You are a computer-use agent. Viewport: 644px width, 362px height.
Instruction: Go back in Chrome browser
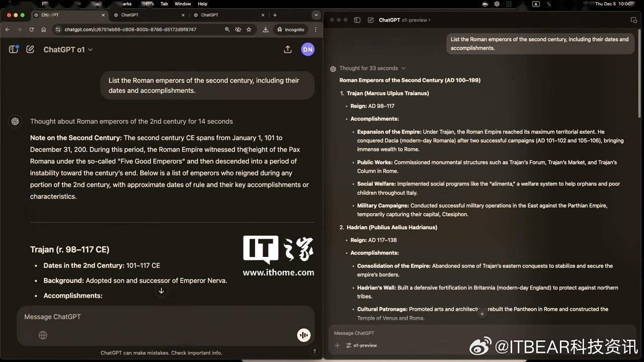tap(8, 30)
